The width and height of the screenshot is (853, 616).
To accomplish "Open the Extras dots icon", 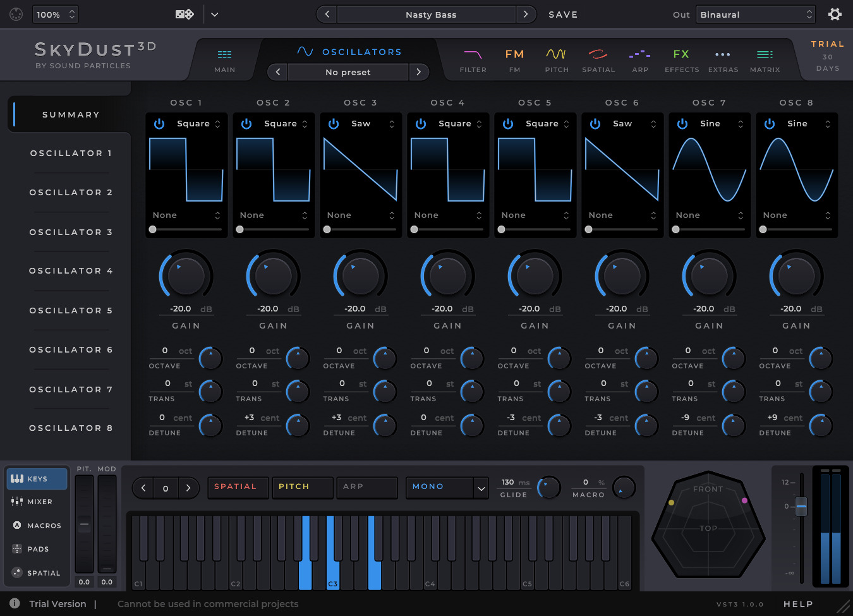I will point(723,54).
